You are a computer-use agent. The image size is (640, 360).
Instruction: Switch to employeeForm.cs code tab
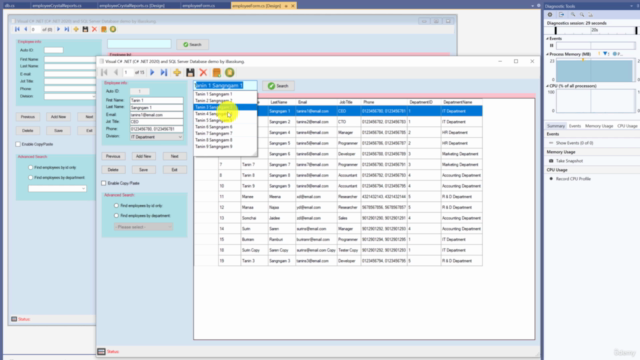point(199,6)
